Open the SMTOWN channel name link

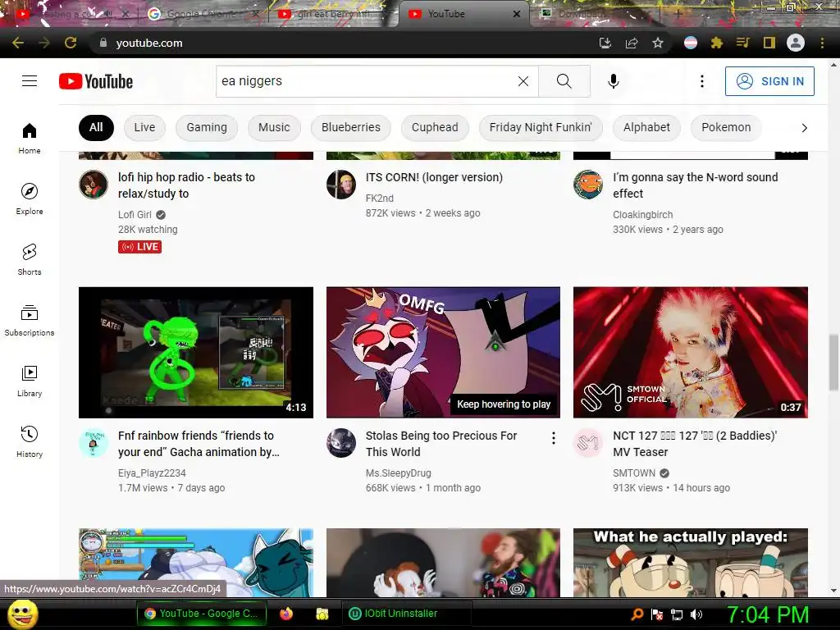click(634, 473)
